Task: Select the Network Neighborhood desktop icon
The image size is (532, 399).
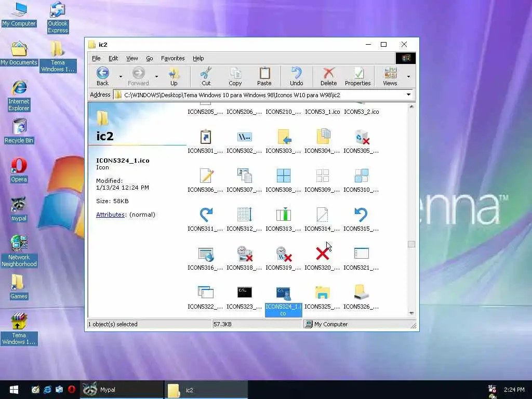Action: (x=19, y=251)
